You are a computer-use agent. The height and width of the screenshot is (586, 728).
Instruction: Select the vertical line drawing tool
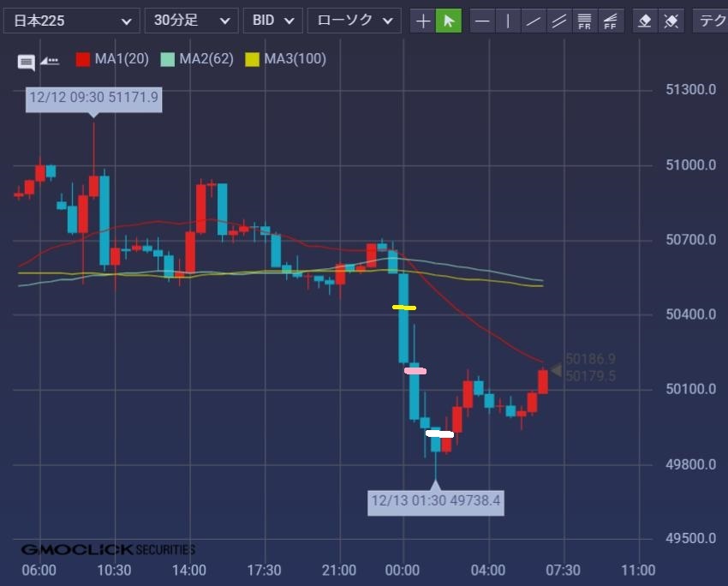(508, 21)
